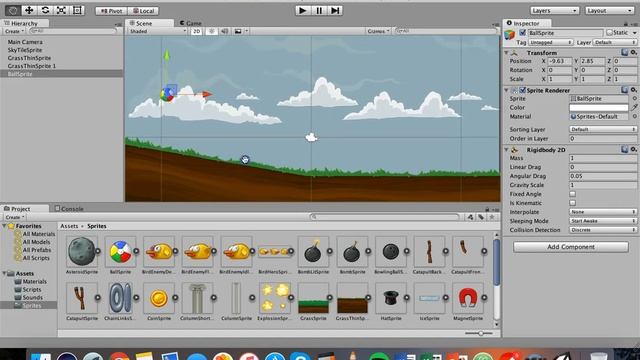Select the Rotate tool

45,10
